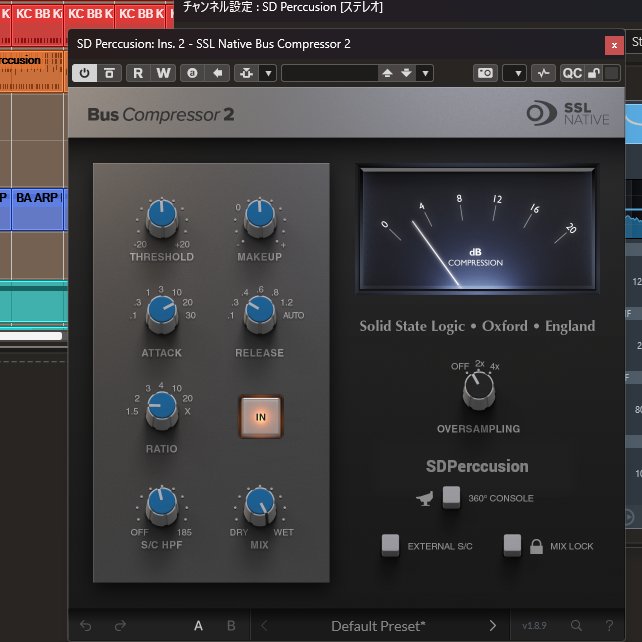Click the ATTACK knob

pyautogui.click(x=162, y=313)
